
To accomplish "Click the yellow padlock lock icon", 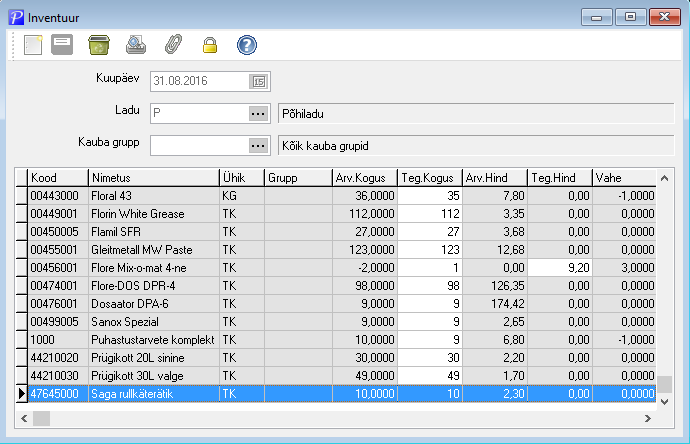I will click(210, 45).
